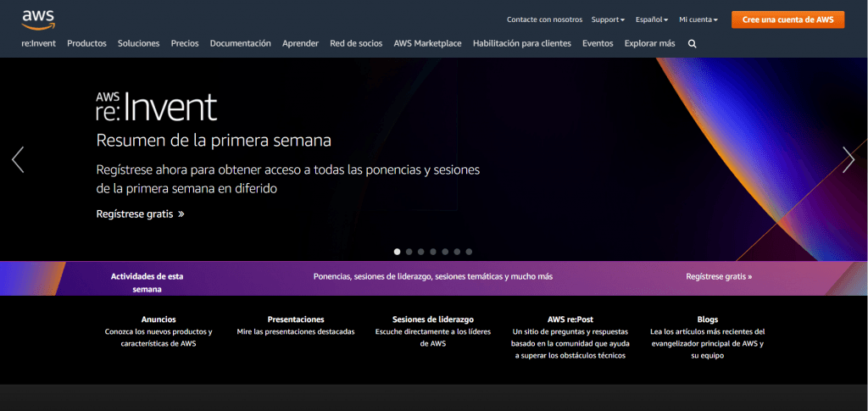The width and height of the screenshot is (868, 411).
Task: Click Mire las presentaciones destacadas text
Action: pyautogui.click(x=296, y=332)
